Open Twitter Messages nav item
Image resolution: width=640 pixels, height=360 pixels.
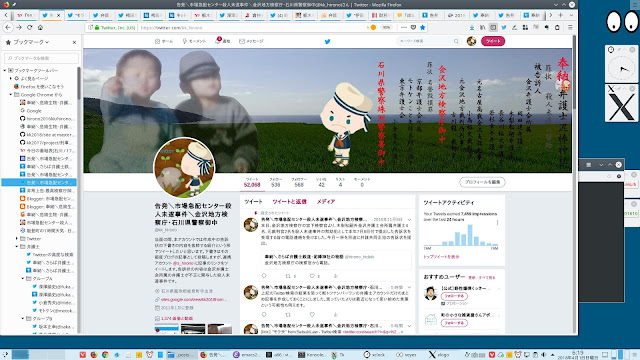click(251, 41)
